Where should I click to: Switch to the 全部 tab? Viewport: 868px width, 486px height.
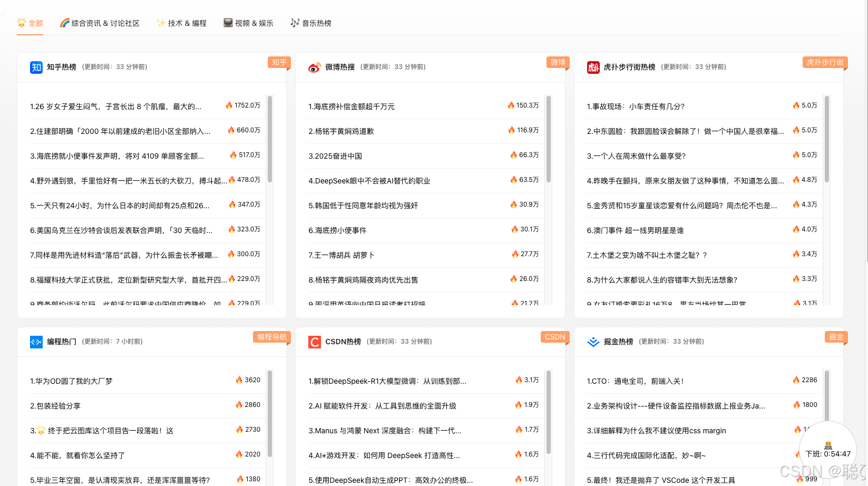point(30,23)
